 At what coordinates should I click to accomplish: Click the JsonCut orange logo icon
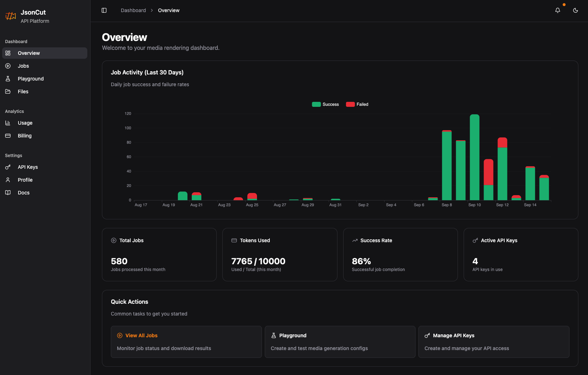(11, 16)
